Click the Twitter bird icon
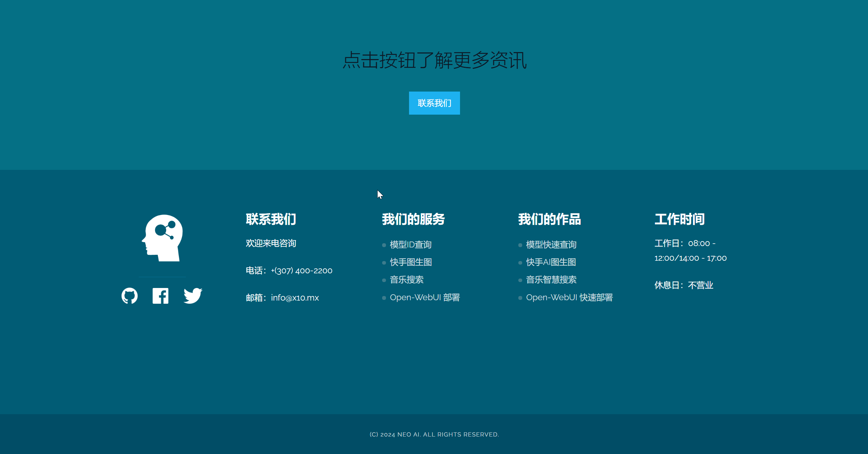 193,296
